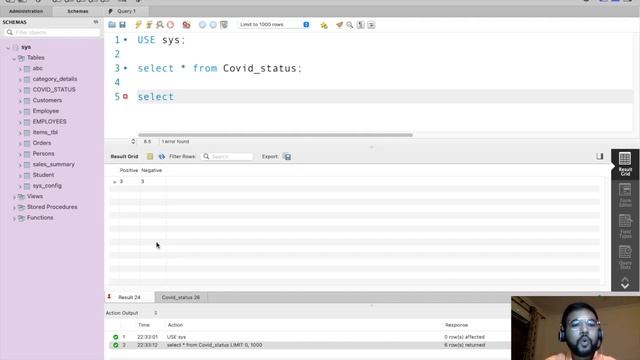Expand the Customers table node

[20, 101]
